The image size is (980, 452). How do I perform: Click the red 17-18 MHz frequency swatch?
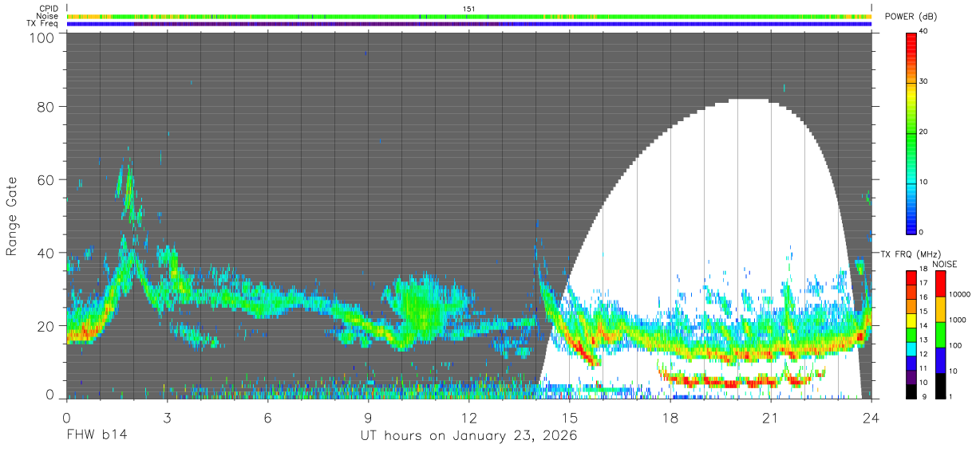[x=911, y=277]
